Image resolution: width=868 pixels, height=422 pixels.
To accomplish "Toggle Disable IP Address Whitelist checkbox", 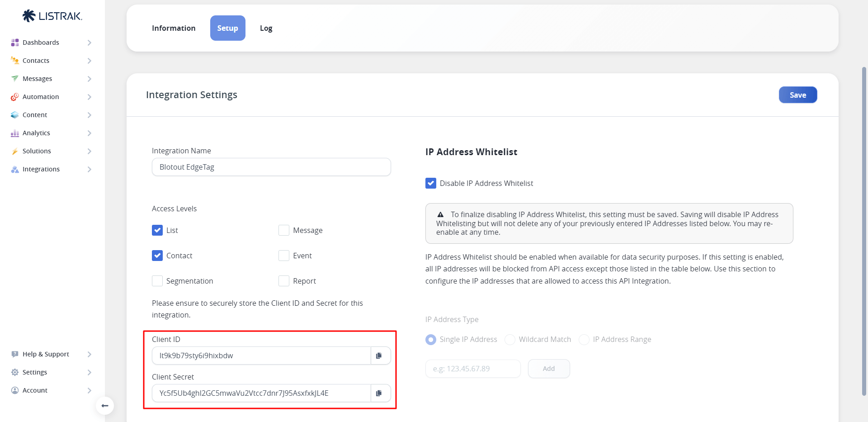I will click(431, 183).
